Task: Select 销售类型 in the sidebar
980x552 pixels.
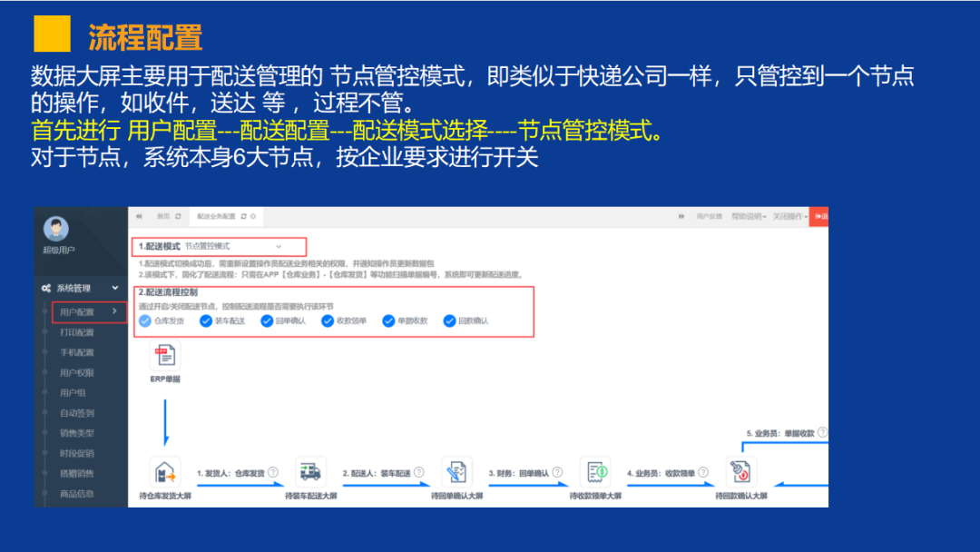Action: point(77,433)
